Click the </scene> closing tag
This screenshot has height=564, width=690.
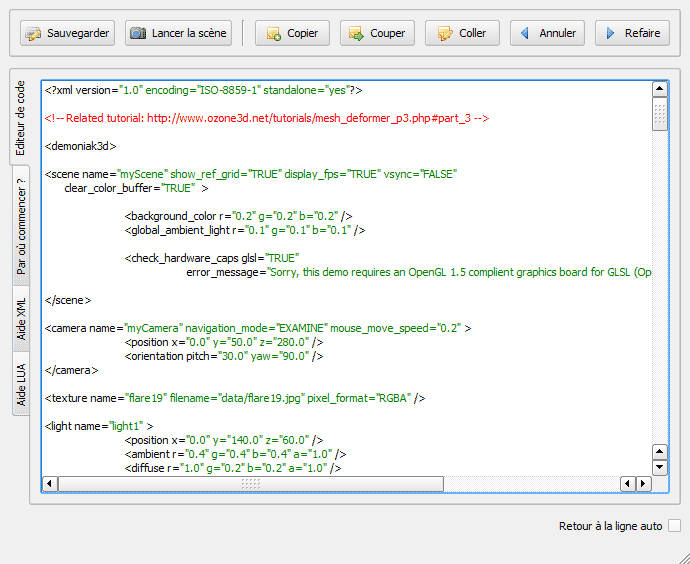point(68,300)
